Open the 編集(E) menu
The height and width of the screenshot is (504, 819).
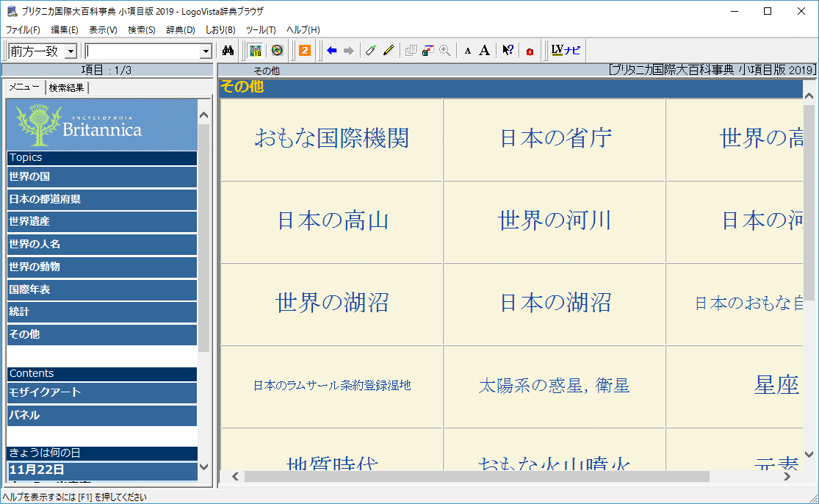(65, 30)
